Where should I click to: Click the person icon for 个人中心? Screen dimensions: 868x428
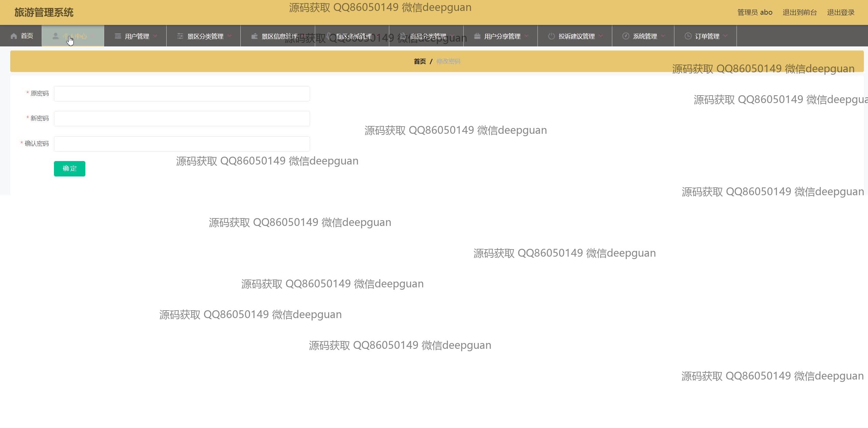(55, 36)
